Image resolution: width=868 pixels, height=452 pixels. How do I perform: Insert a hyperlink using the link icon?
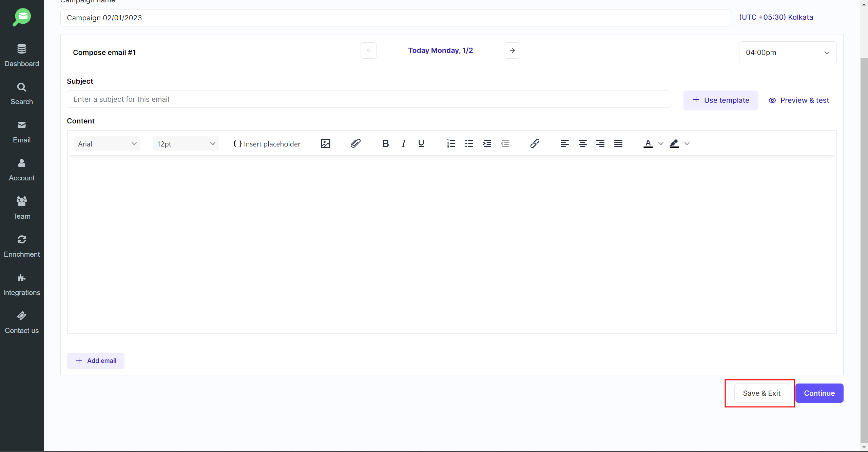click(x=535, y=143)
